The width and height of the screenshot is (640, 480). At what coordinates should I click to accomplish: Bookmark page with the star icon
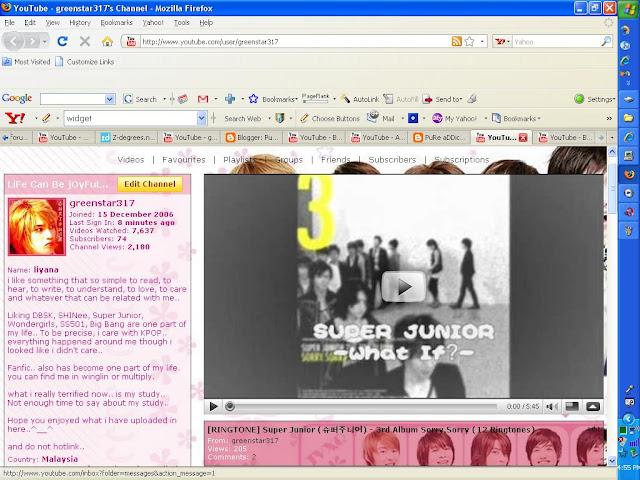click(x=469, y=41)
